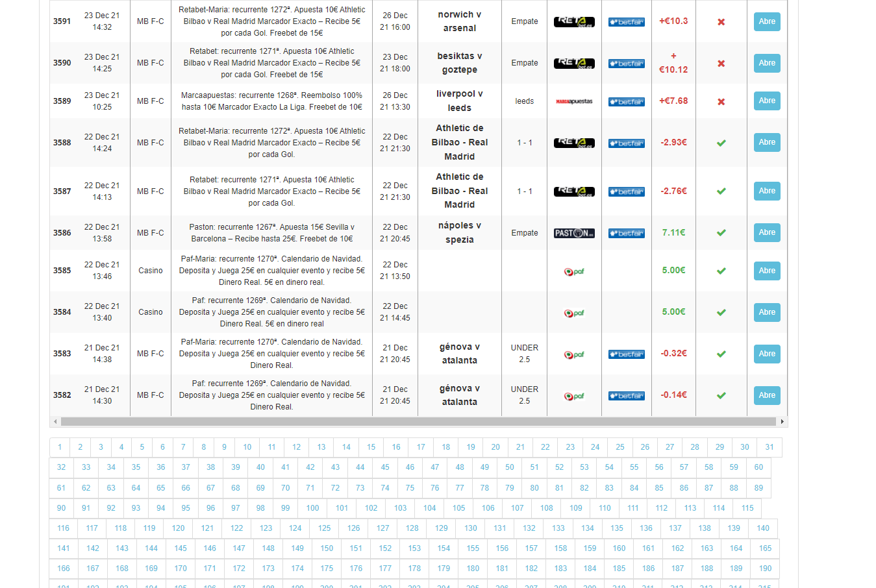Click horizontal scrollbar right arrow
The image size is (876, 588).
[x=782, y=422]
